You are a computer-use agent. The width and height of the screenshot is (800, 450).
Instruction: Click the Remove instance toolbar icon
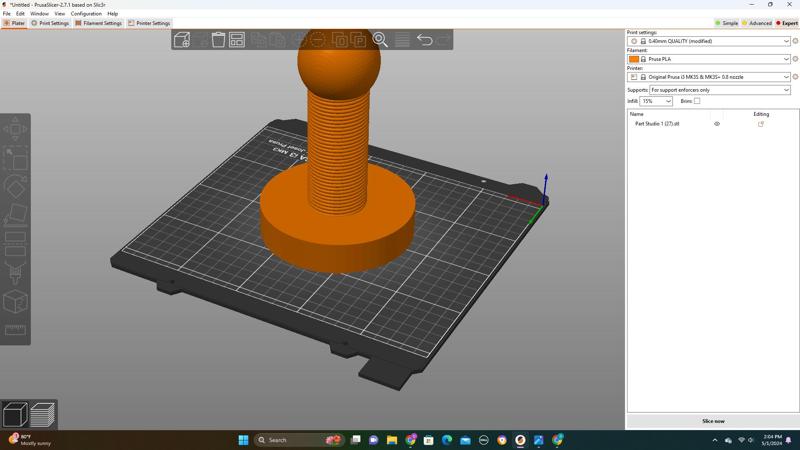coord(318,40)
